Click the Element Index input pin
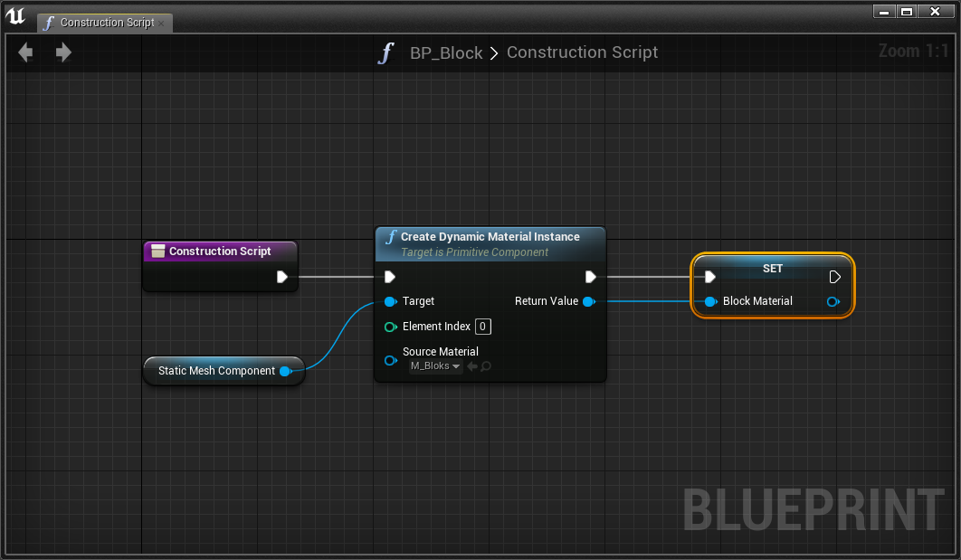Image resolution: width=961 pixels, height=560 pixels. [390, 327]
